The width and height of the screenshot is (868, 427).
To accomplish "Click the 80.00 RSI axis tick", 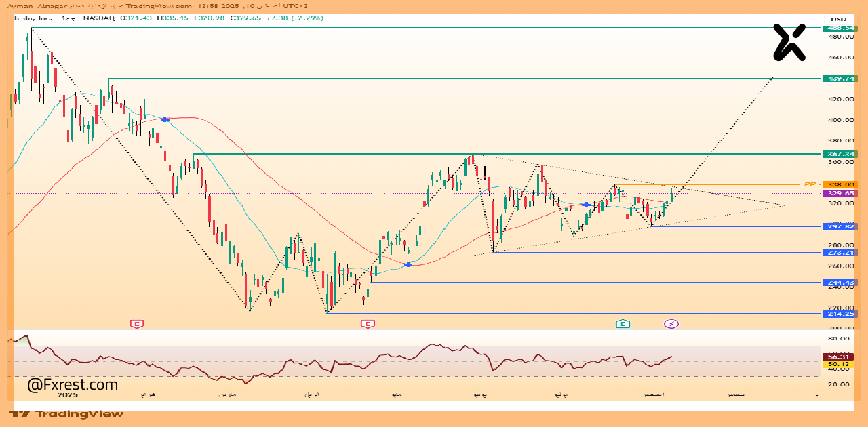I will pos(839,338).
